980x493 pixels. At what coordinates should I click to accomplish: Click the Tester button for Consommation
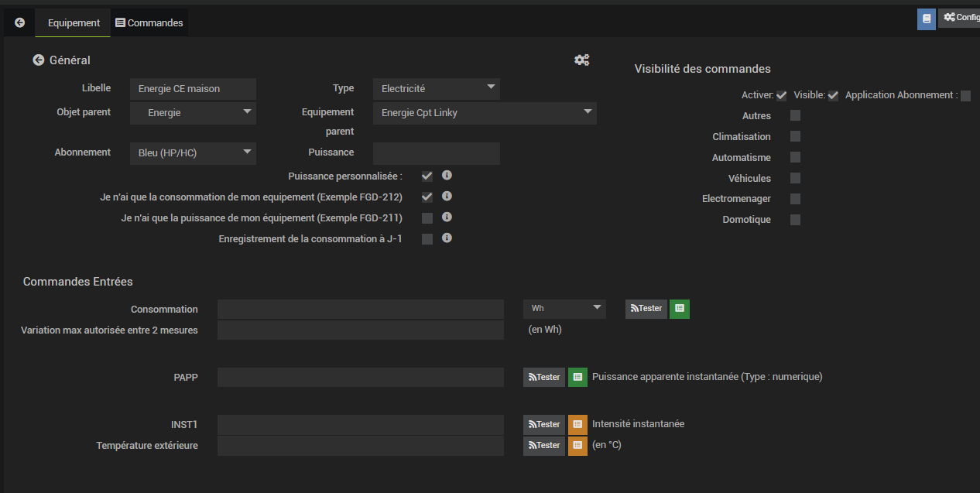coord(646,309)
